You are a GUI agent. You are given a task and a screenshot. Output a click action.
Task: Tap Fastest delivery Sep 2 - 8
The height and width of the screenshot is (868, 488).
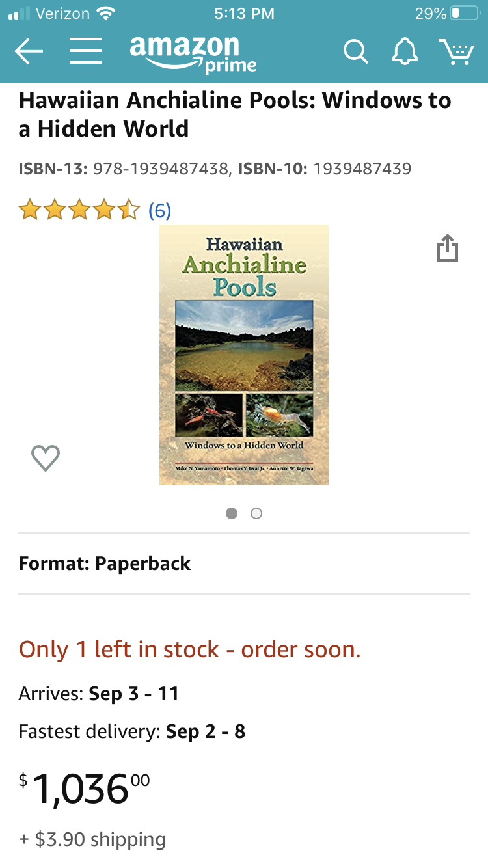click(x=132, y=731)
